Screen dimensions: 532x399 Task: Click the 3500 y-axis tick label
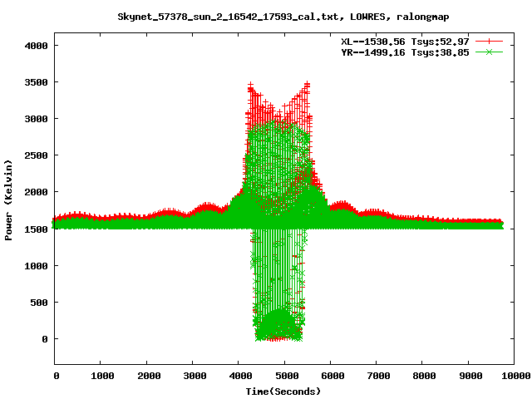click(37, 82)
